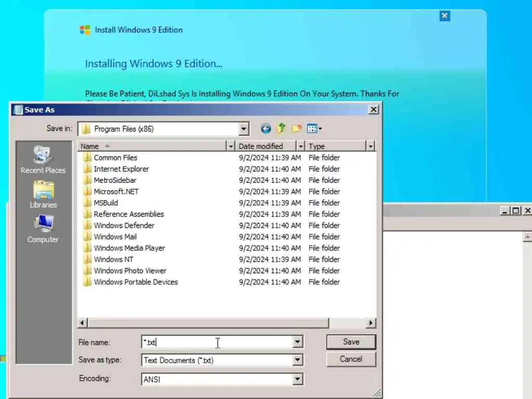This screenshot has height=399, width=532.
Task: Select the Internet Explorer folder icon
Action: pos(87,169)
